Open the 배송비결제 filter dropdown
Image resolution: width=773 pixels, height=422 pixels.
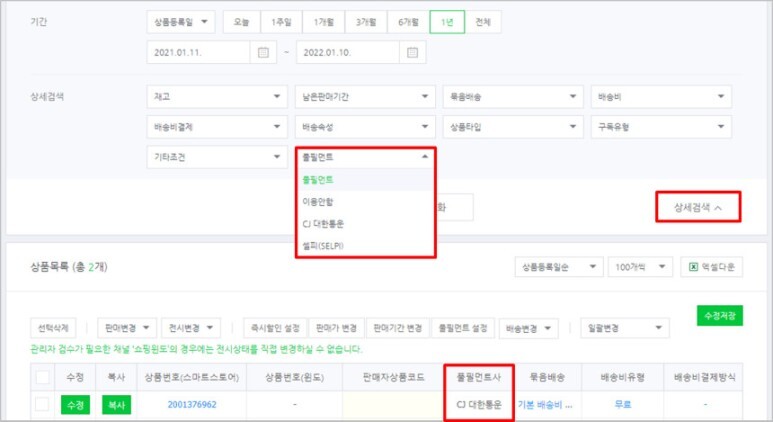coord(217,127)
